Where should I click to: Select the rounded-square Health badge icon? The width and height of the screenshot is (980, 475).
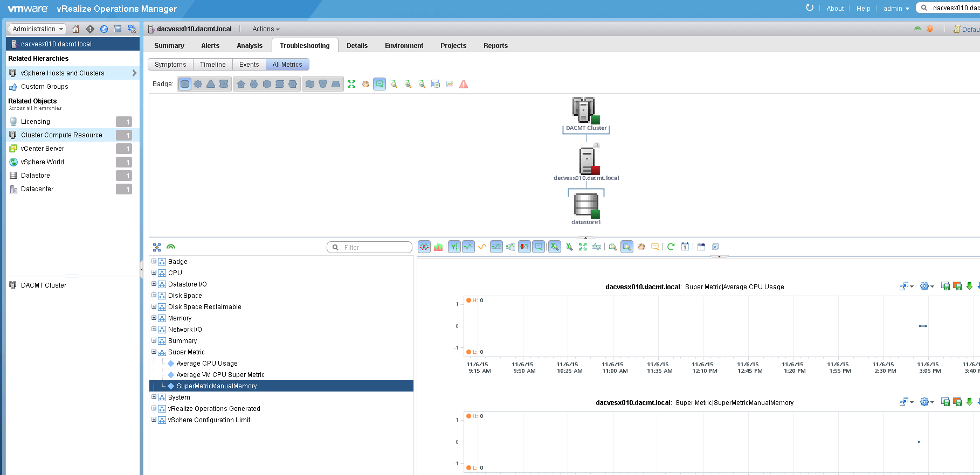point(185,84)
